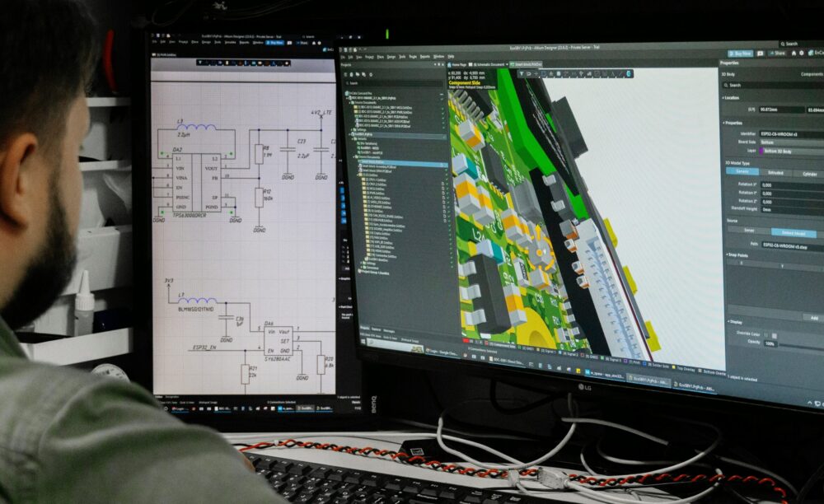Click the Rotation X value field

pos(793,185)
